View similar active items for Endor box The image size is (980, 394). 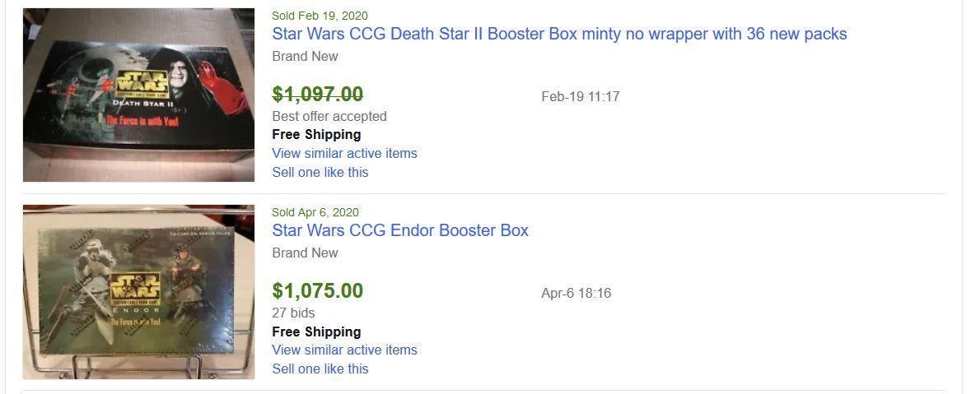(344, 350)
